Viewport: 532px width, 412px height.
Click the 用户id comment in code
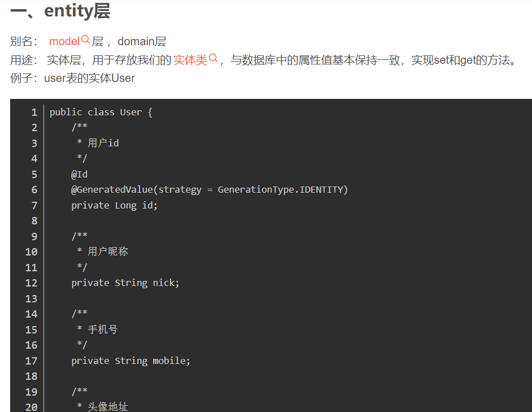103,143
